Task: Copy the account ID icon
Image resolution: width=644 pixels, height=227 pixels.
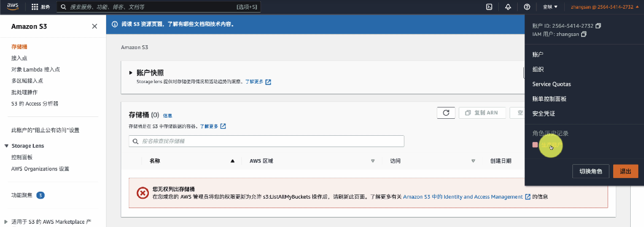Action: [x=598, y=26]
